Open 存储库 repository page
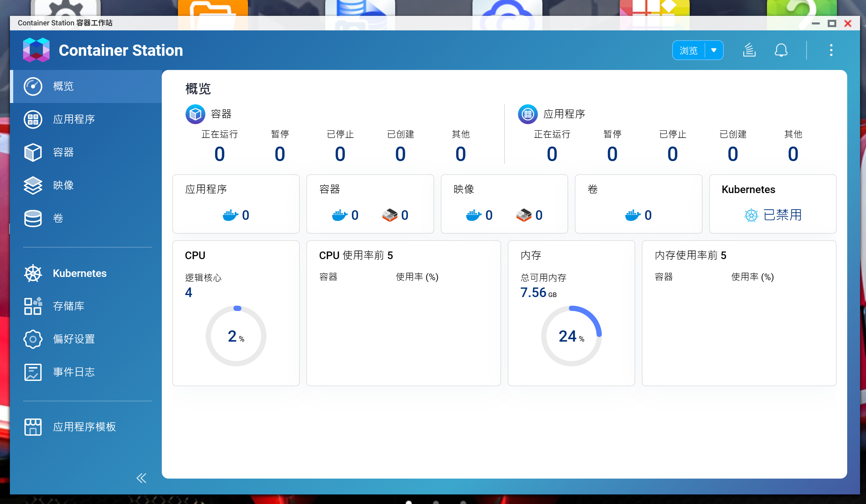The height and width of the screenshot is (504, 866). point(86,306)
